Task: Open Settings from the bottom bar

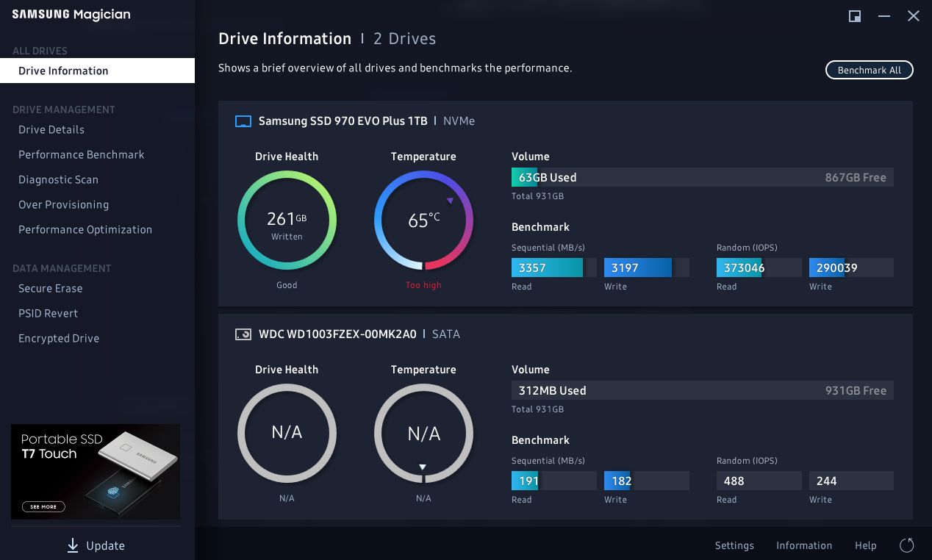Action: [x=734, y=545]
